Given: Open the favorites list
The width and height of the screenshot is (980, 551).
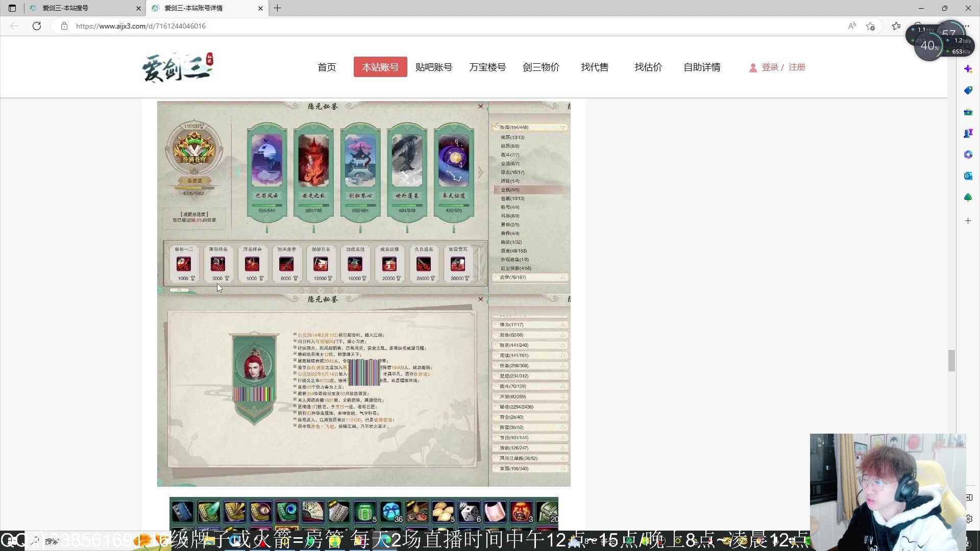Looking at the screenshot, I should pyautogui.click(x=896, y=26).
